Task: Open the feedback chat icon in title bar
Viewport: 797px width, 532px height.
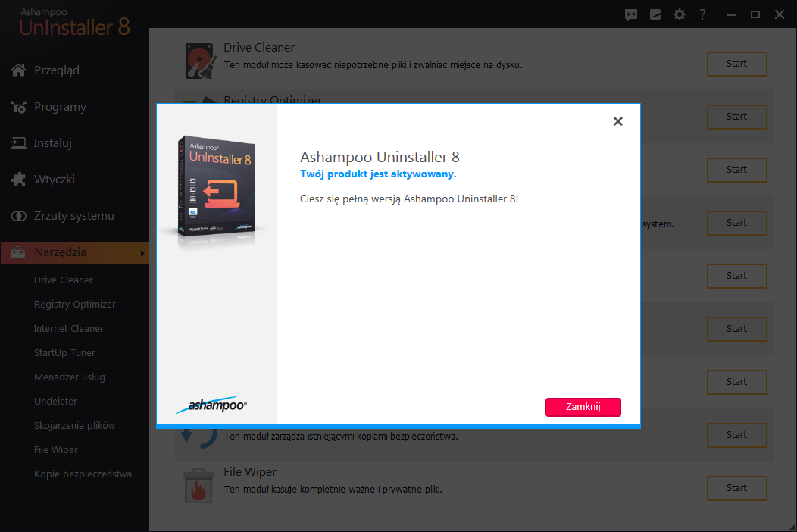Action: [x=631, y=14]
